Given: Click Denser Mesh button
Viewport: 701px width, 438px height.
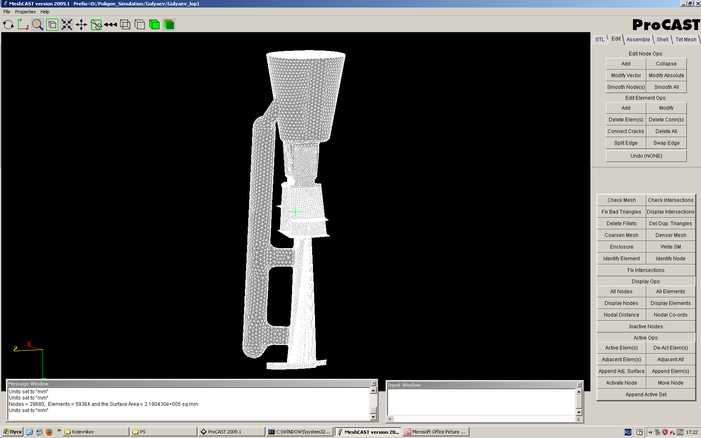Looking at the screenshot, I should point(671,235).
